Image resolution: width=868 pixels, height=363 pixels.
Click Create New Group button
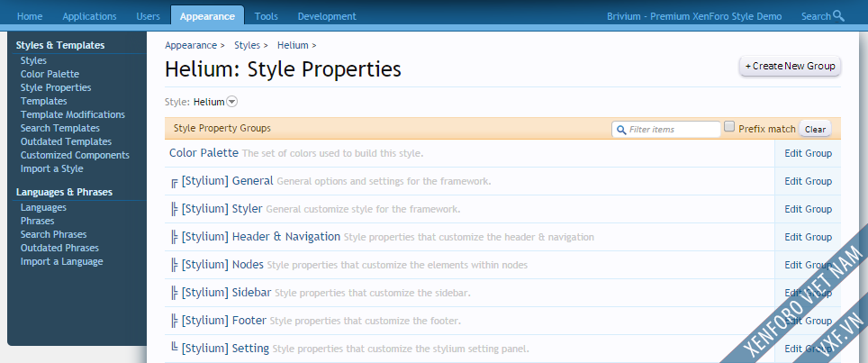click(790, 66)
